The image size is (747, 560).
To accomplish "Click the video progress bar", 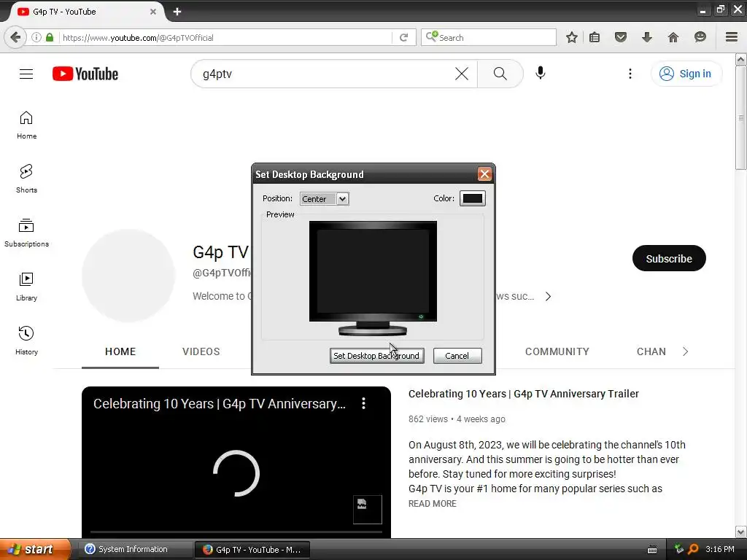I will (236, 532).
